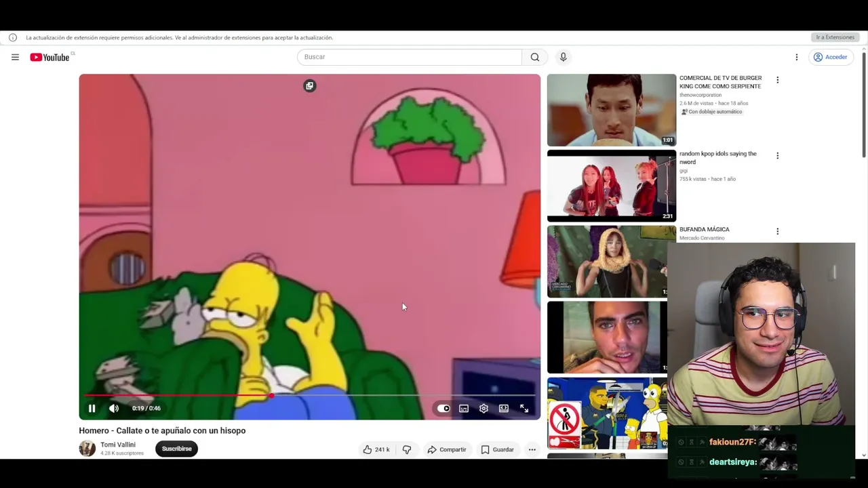Open options for Burger King commercial video
868x488 pixels.
pyautogui.click(x=778, y=80)
